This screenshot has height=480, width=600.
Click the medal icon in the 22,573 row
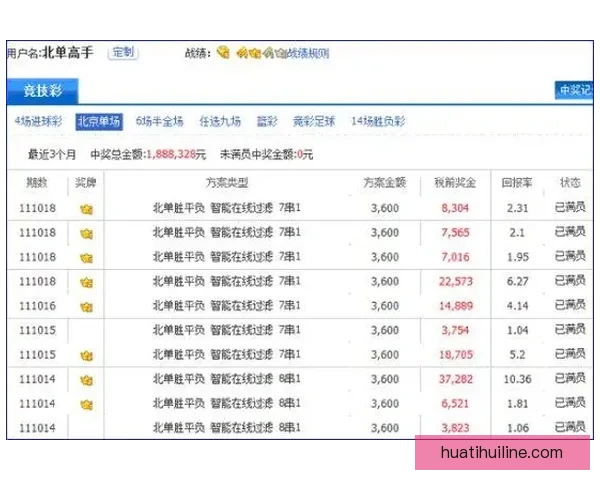86,282
